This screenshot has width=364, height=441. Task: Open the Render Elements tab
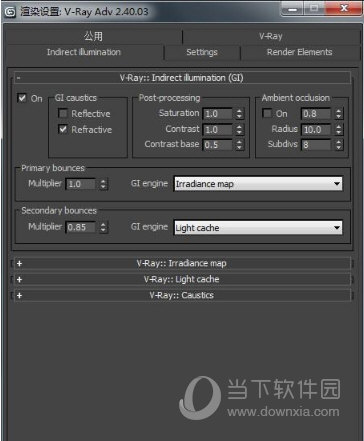(x=299, y=52)
